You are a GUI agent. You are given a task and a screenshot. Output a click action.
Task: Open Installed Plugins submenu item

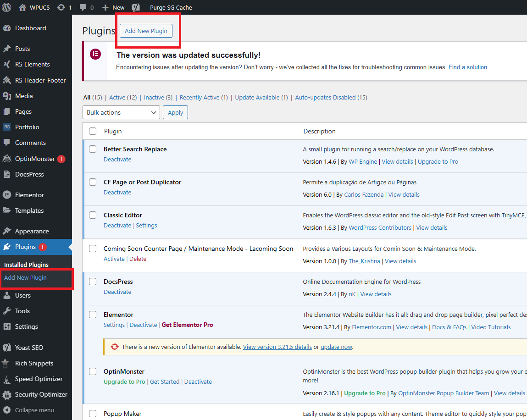click(26, 265)
